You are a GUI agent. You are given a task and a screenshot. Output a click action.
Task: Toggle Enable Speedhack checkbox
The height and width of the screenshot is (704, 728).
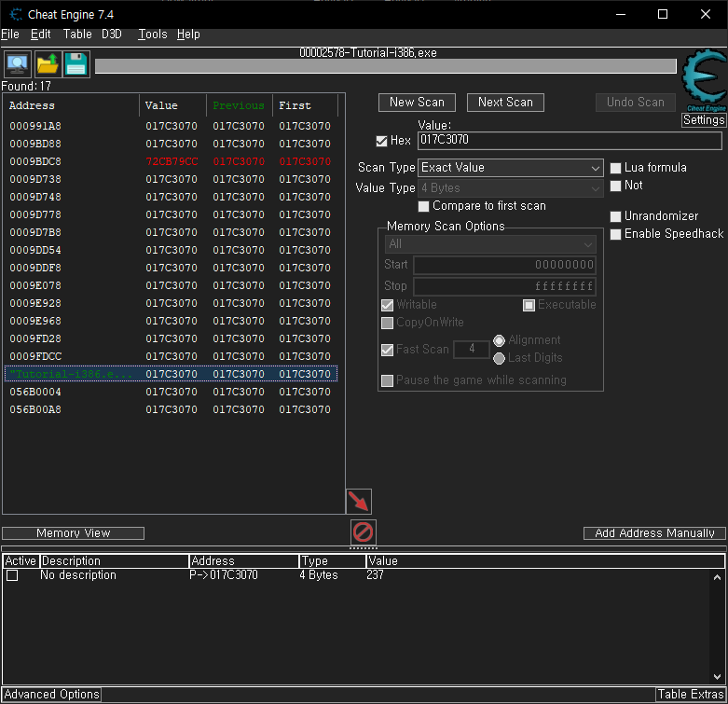pos(615,234)
